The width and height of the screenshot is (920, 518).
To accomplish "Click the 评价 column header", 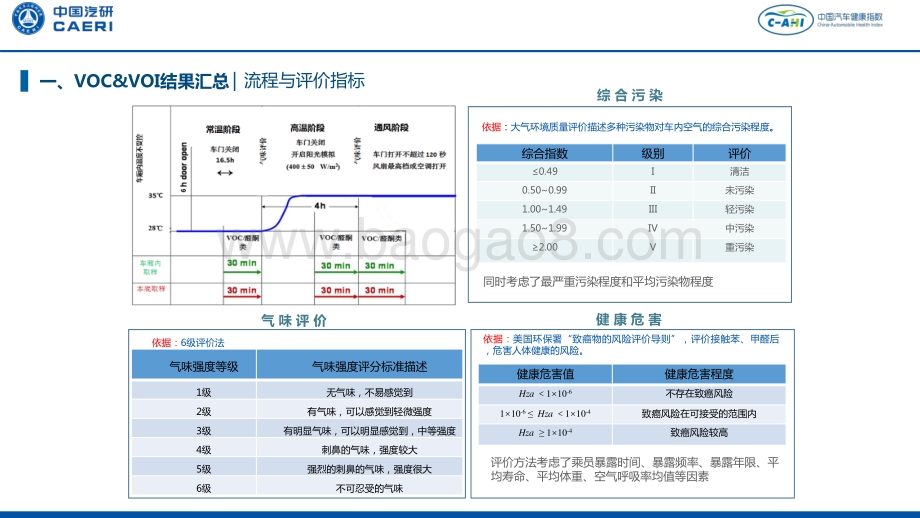I will pos(739,153).
